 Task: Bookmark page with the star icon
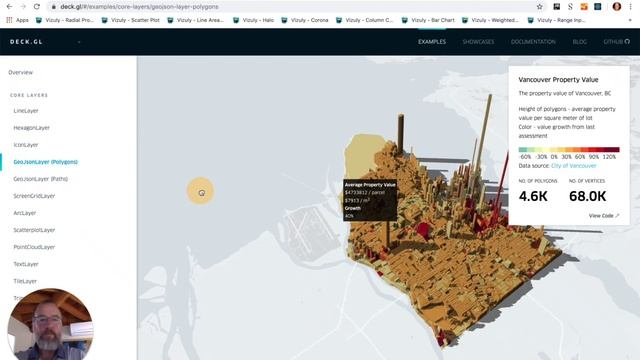540,7
